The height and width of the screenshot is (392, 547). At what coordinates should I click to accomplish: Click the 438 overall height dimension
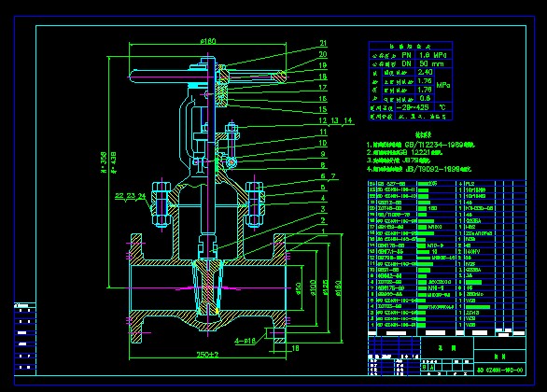coord(113,162)
